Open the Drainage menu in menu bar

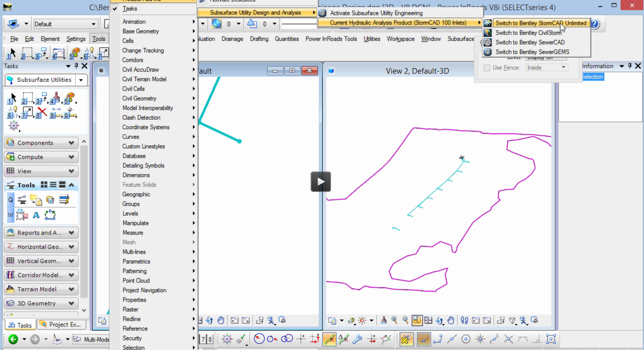232,39
